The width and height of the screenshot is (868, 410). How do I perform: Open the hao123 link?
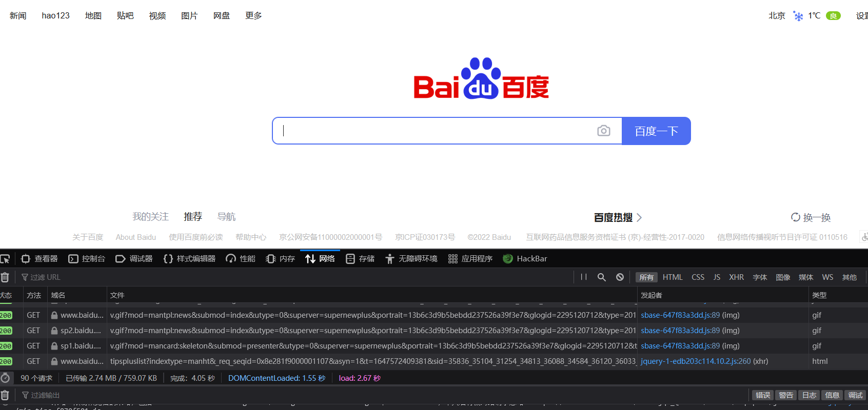pos(55,16)
